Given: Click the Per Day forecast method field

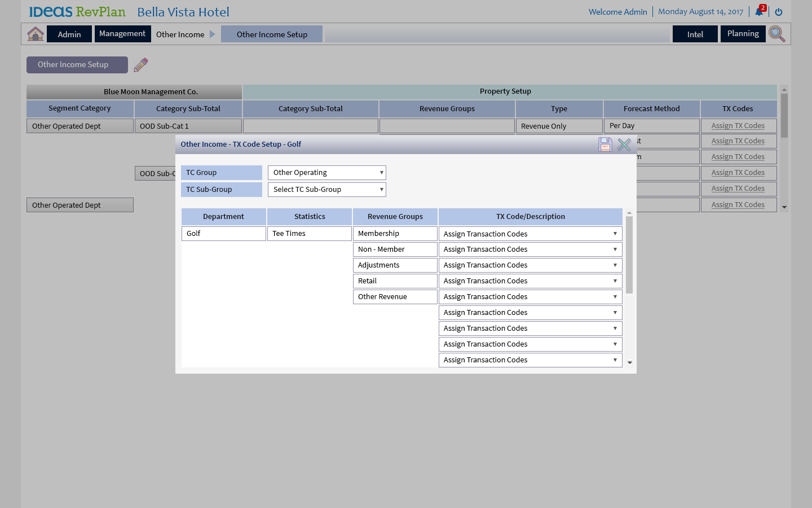Looking at the screenshot, I should coord(651,126).
